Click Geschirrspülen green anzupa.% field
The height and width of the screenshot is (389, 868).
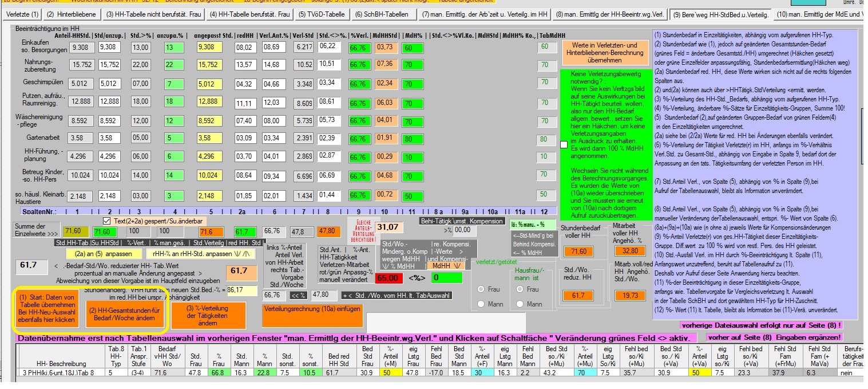point(174,84)
